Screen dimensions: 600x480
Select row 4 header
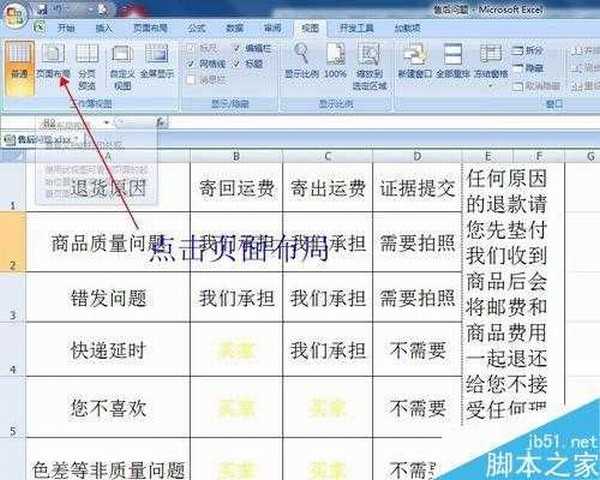pyautogui.click(x=13, y=349)
